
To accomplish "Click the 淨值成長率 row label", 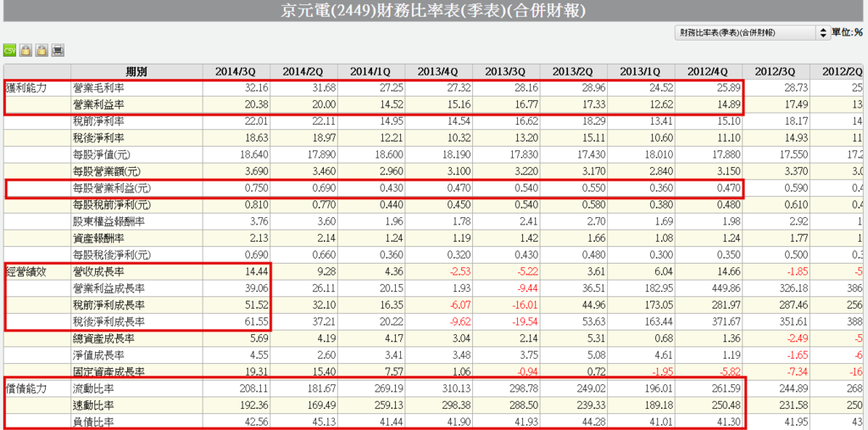I will (98, 355).
